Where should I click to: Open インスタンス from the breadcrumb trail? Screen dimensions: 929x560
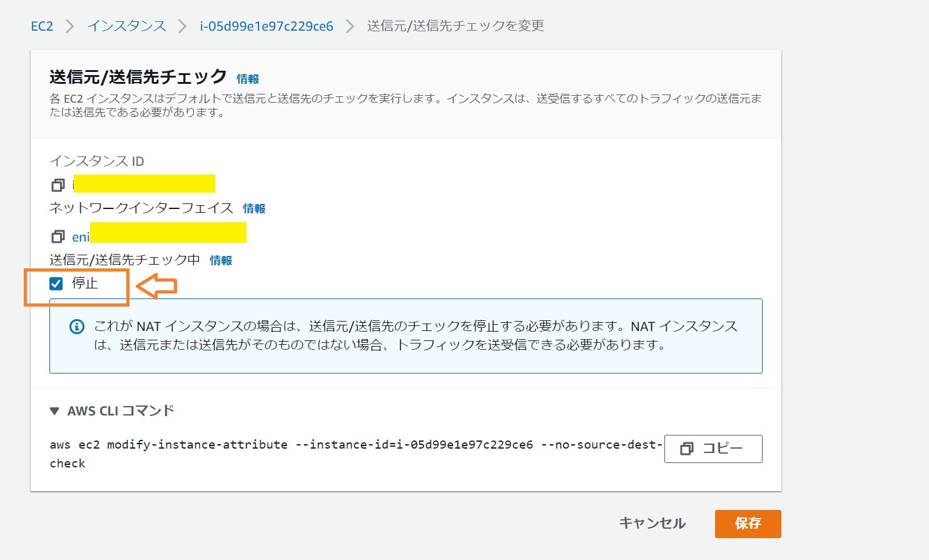pyautogui.click(x=126, y=26)
